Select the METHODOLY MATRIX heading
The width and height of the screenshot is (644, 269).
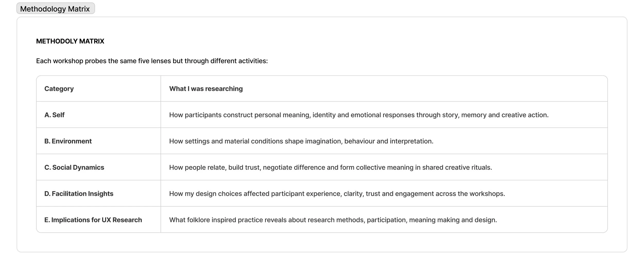pos(70,41)
